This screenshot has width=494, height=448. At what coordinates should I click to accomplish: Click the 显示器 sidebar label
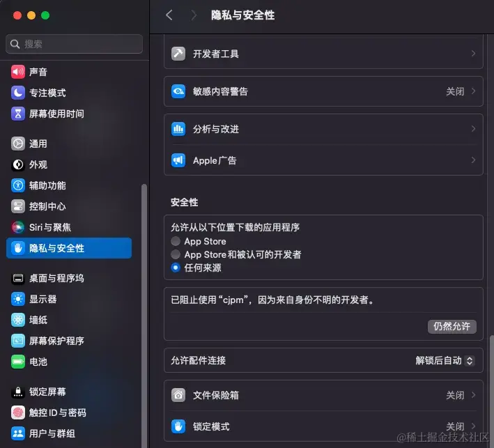click(x=43, y=299)
